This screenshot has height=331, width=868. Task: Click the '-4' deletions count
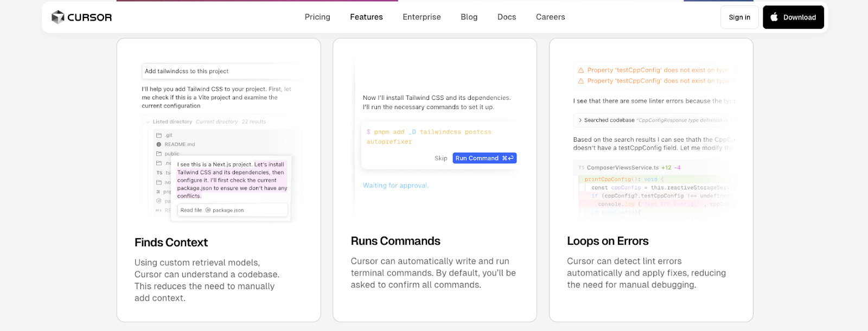point(677,168)
